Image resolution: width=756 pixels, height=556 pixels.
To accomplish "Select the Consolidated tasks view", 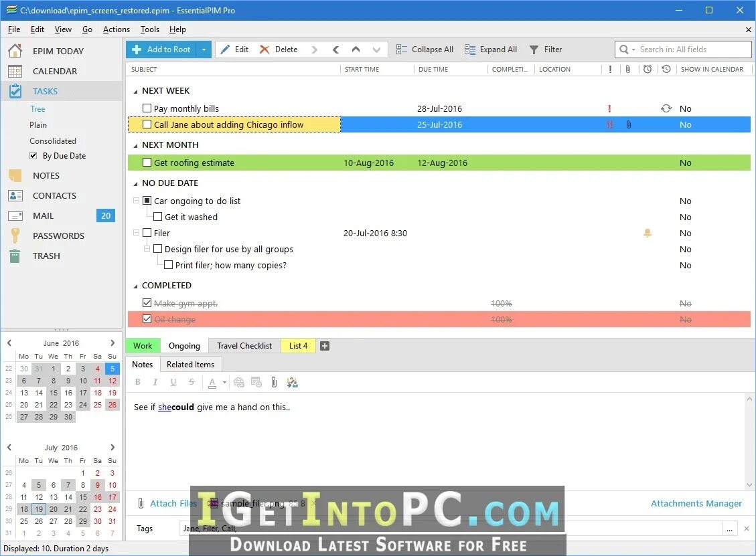I will 52,141.
